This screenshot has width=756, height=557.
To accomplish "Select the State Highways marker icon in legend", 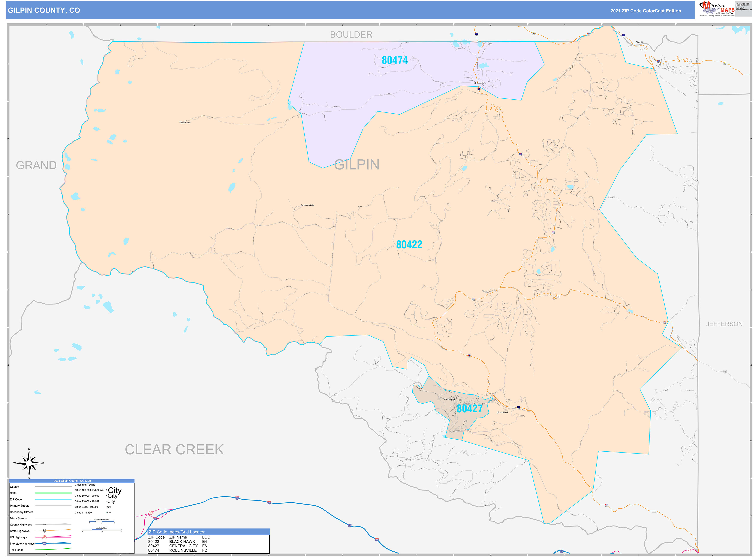I will click(x=44, y=531).
